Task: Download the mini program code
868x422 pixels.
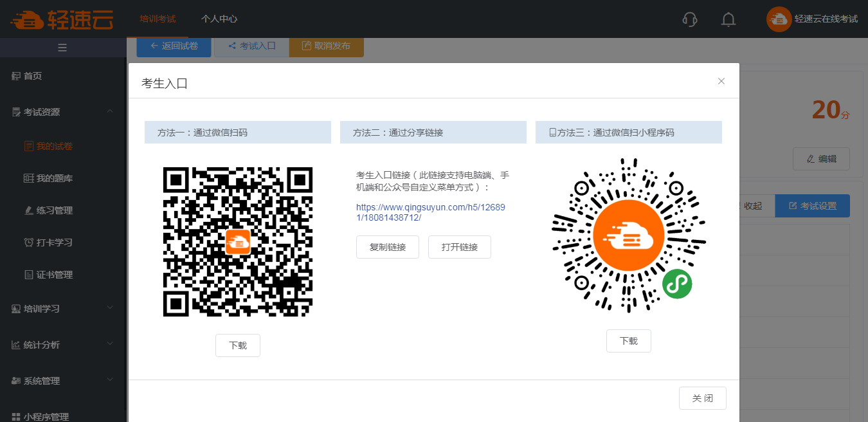Action: (629, 341)
